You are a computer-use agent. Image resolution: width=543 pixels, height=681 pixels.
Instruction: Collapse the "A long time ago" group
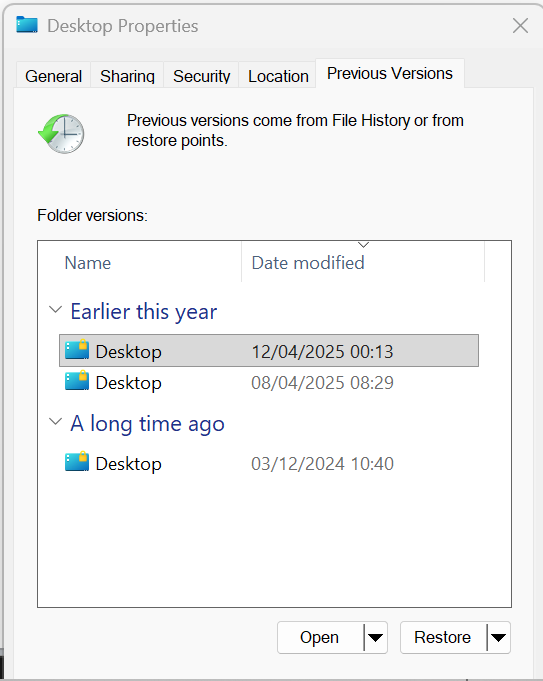(55, 421)
